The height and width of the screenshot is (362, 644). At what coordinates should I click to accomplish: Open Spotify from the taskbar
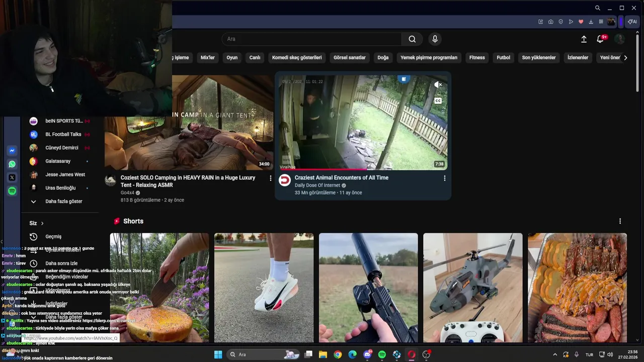pyautogui.click(x=382, y=354)
